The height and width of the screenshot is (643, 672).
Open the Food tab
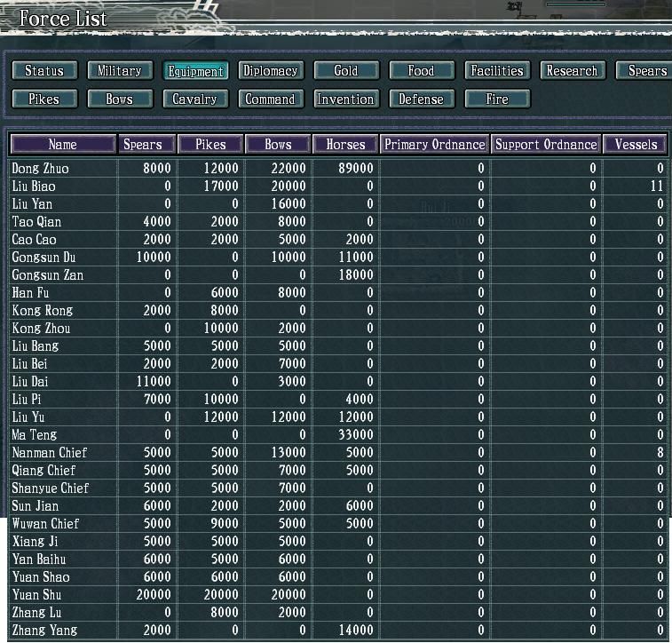click(421, 71)
